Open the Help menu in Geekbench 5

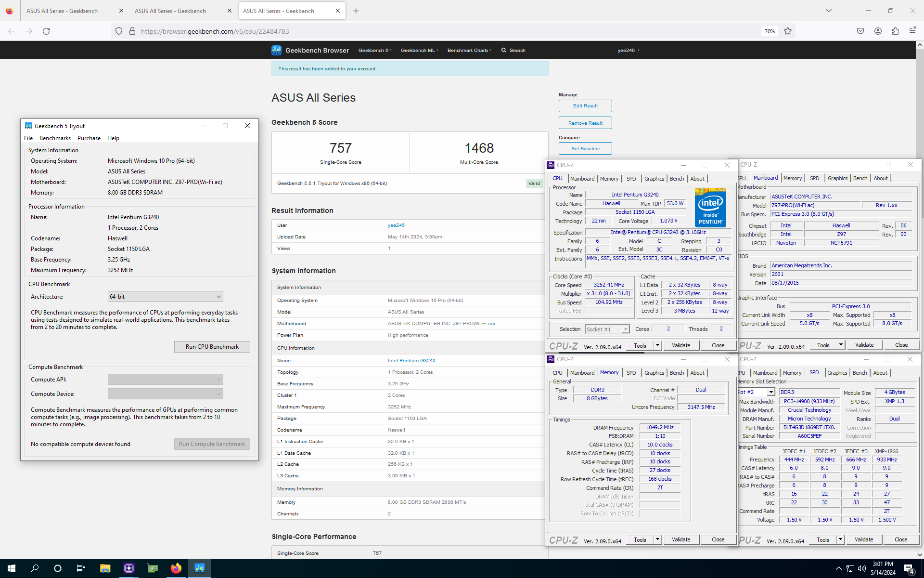[x=113, y=138]
